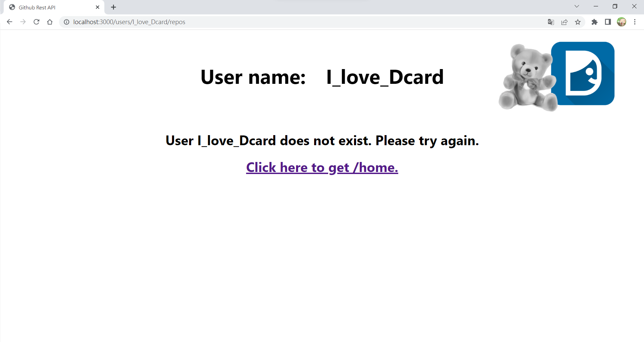Open the browser tab search chevron
This screenshot has height=342, width=644.
coord(577,6)
